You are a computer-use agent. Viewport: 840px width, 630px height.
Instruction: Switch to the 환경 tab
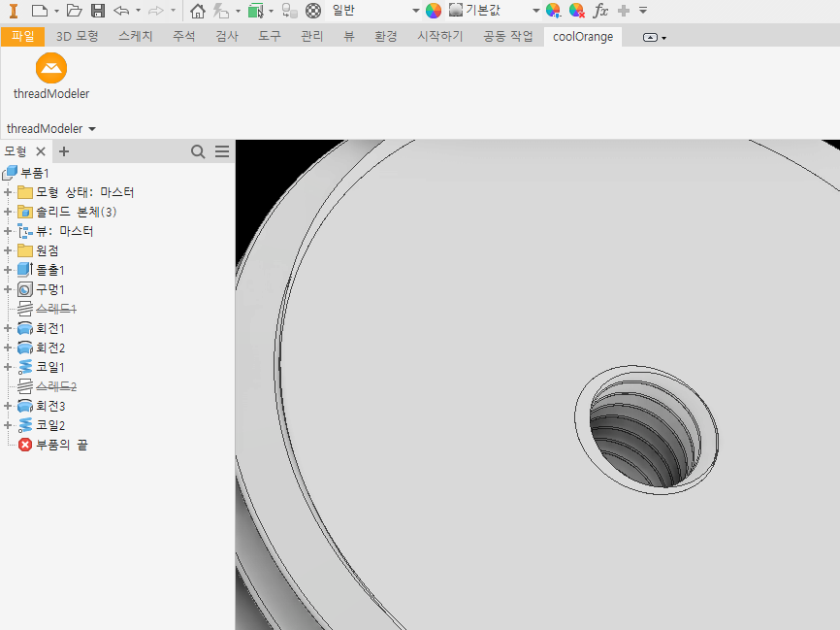click(386, 36)
